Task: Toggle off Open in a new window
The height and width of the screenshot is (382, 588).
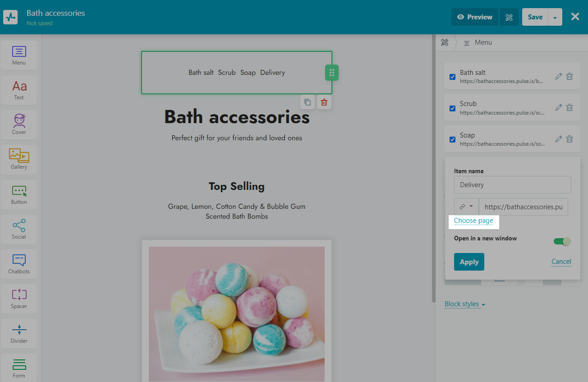Action: point(562,241)
